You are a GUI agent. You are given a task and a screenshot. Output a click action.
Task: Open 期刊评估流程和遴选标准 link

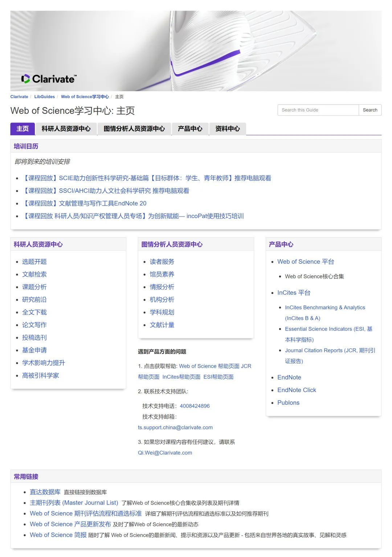point(86,514)
